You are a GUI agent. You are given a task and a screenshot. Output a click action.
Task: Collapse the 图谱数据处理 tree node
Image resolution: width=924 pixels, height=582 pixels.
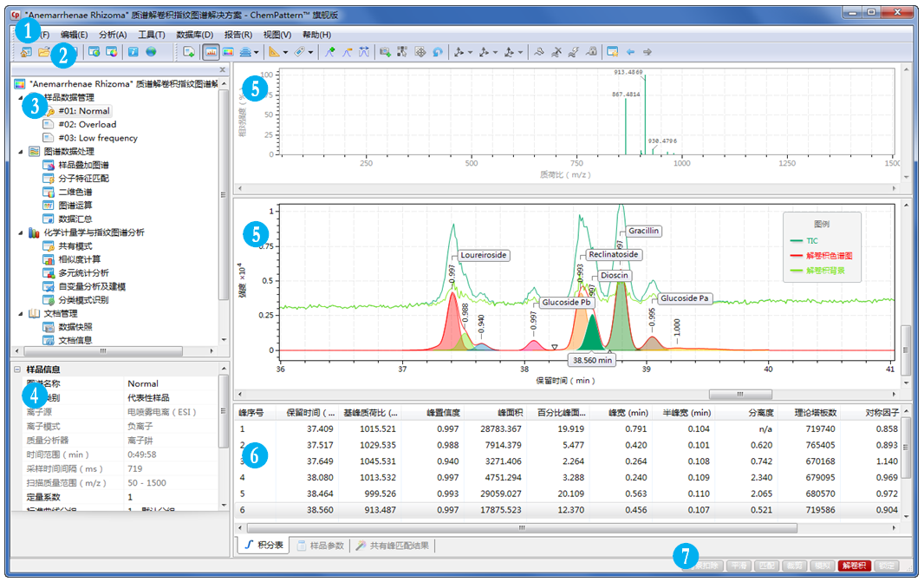21,151
